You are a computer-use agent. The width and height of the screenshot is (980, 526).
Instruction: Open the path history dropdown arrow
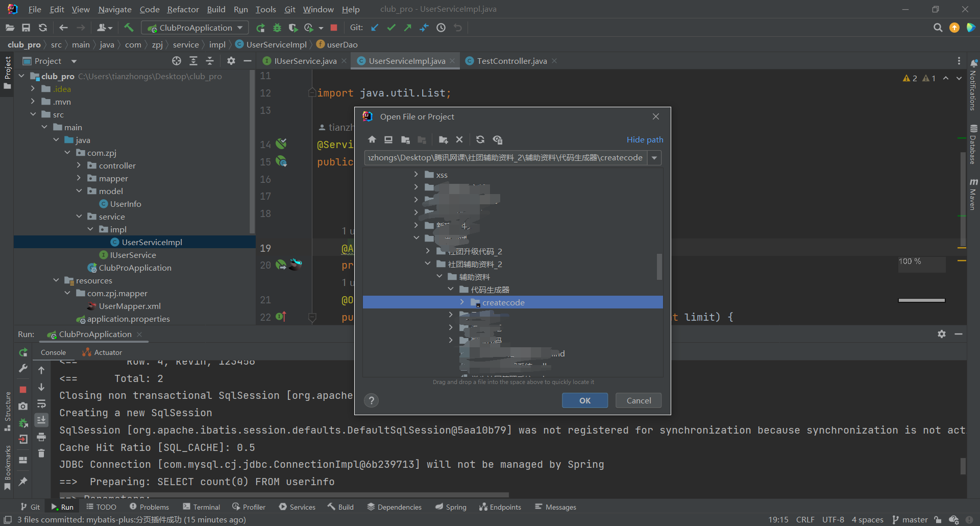pyautogui.click(x=654, y=158)
